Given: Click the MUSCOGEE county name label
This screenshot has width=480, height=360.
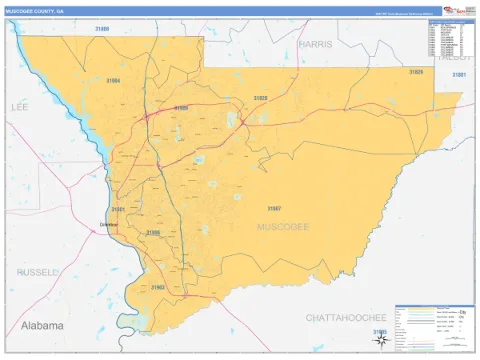Looking at the screenshot, I should click(x=283, y=227).
